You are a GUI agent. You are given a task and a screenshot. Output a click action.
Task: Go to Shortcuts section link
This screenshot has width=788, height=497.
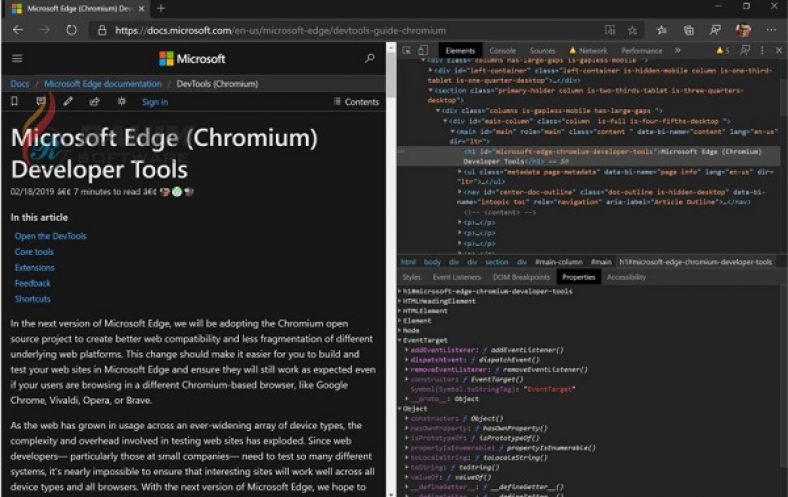coord(32,299)
